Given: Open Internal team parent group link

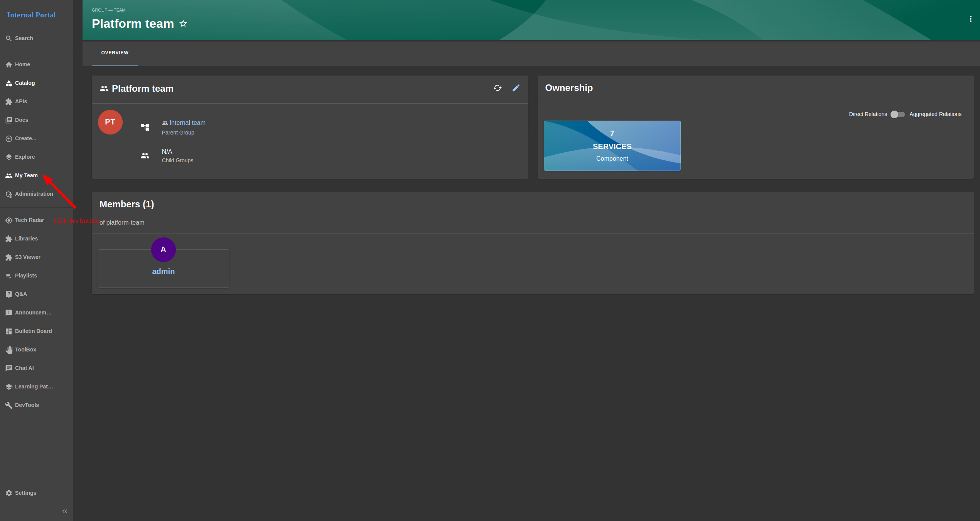Looking at the screenshot, I should (x=187, y=123).
